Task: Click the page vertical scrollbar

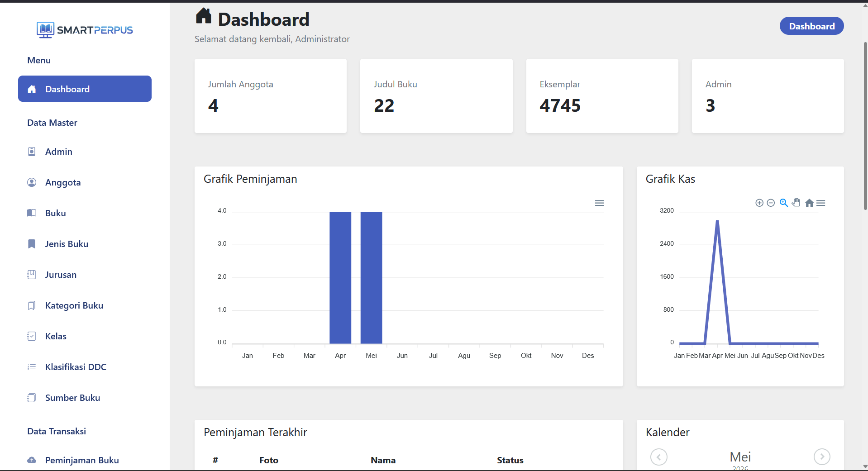Action: [865, 127]
